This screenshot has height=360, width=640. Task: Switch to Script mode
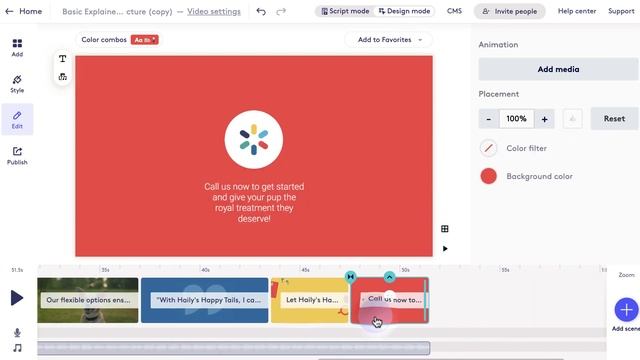point(345,11)
